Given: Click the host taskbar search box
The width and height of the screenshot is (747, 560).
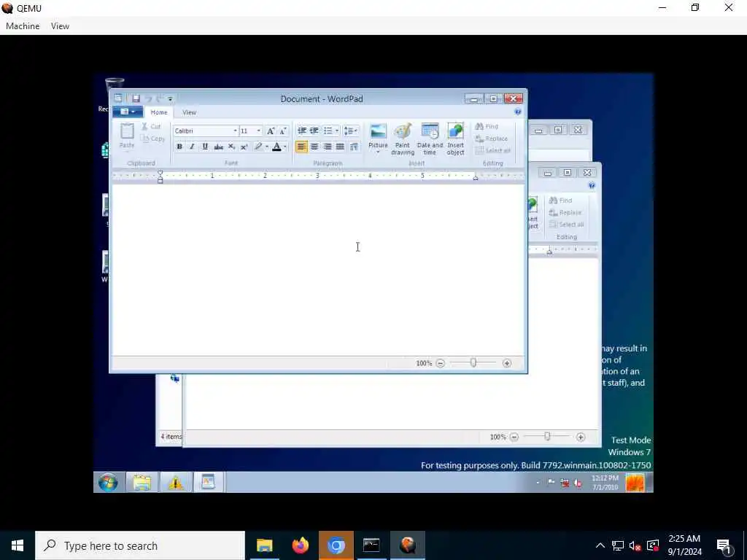Looking at the screenshot, I should 140,545.
